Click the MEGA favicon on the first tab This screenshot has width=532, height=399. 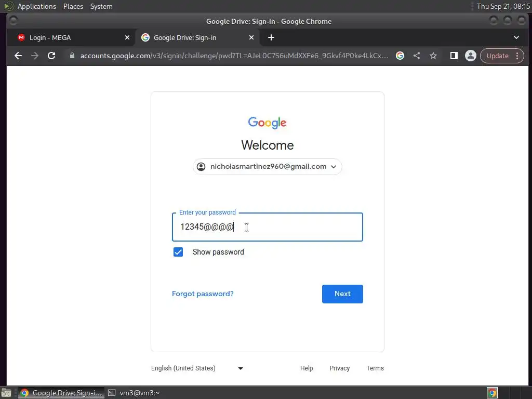coord(21,37)
